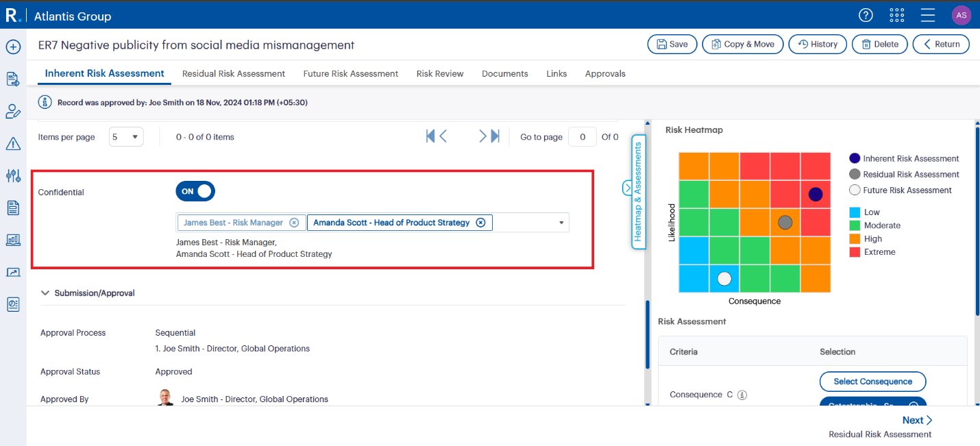The width and height of the screenshot is (980, 446).
Task: Go to previous page of items
Action: point(443,136)
